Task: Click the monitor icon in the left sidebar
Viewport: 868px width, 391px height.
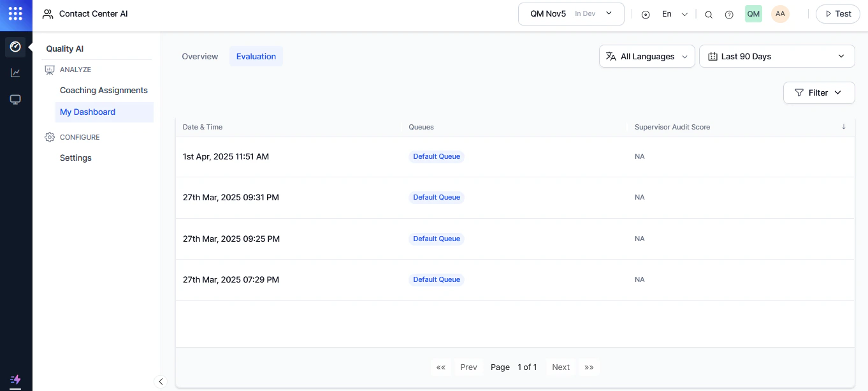Action: tap(15, 99)
